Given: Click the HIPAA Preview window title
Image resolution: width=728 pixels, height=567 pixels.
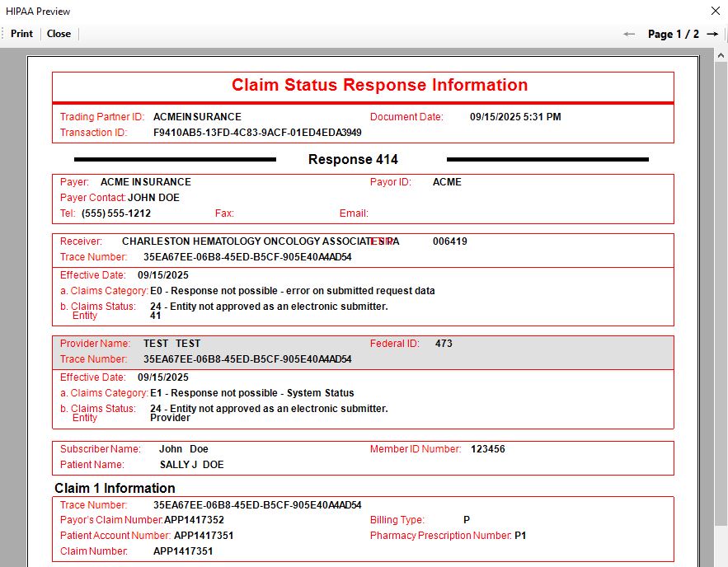Looking at the screenshot, I should click(x=38, y=12).
